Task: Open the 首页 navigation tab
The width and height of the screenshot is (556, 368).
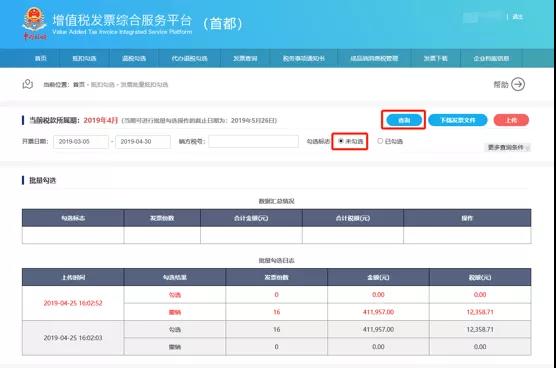Action: pos(40,58)
